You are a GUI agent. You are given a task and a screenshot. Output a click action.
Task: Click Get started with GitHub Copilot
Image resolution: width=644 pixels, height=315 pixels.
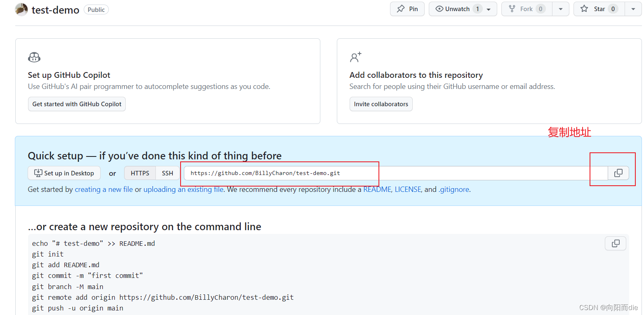77,104
